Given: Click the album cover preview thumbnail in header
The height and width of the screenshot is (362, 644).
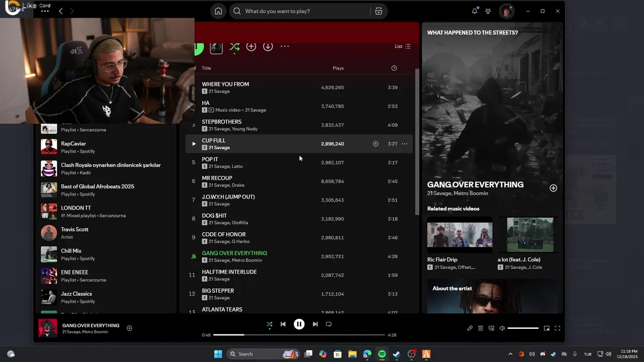Looking at the screenshot, I should (216, 47).
